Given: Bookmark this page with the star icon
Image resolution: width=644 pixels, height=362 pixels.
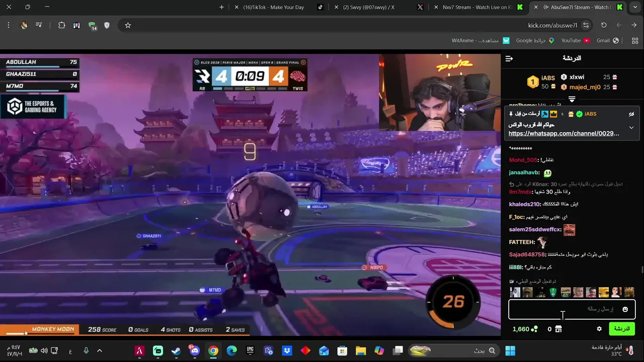Looking at the screenshot, I should [128, 25].
